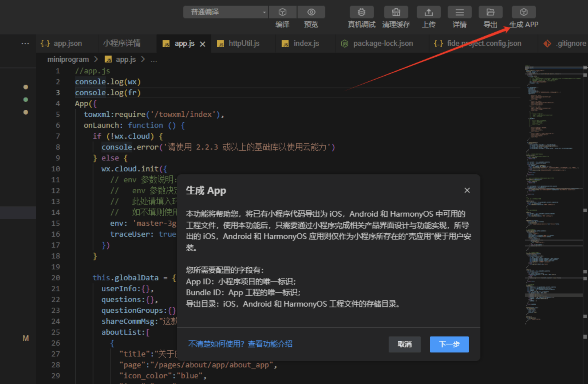
Task: Click the 下一步 next button
Action: (x=449, y=344)
